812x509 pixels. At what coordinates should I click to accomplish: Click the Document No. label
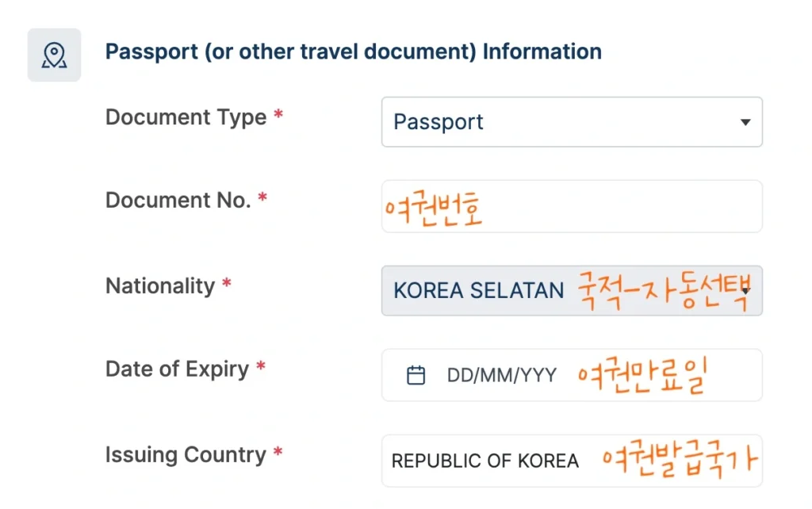178,201
